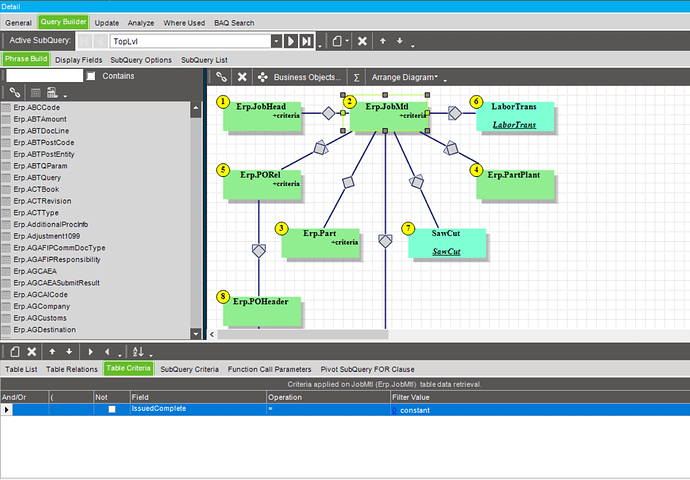Image resolution: width=690 pixels, height=480 pixels.
Task: Select Erp.POHeader table node
Action: [x=262, y=311]
